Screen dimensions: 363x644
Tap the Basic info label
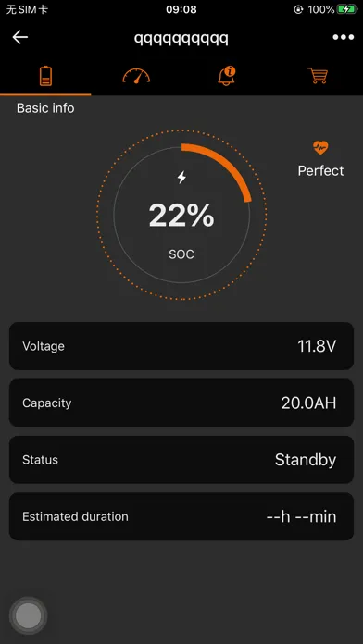(45, 108)
